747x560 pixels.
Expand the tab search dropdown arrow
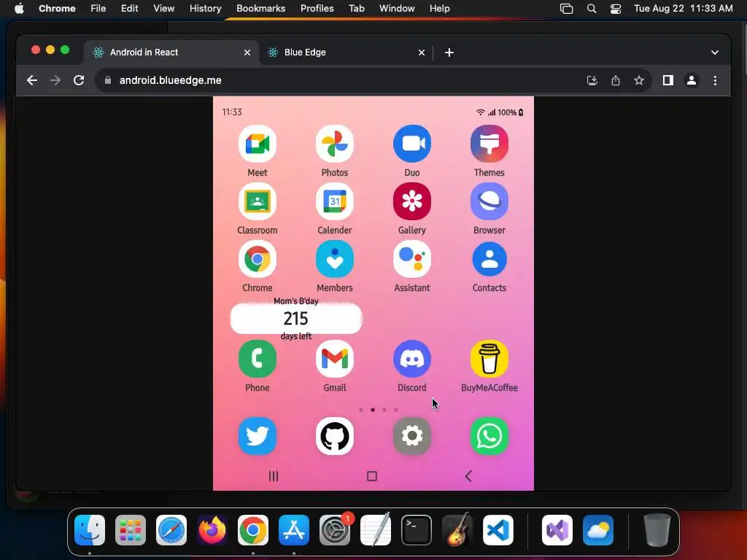click(x=715, y=52)
